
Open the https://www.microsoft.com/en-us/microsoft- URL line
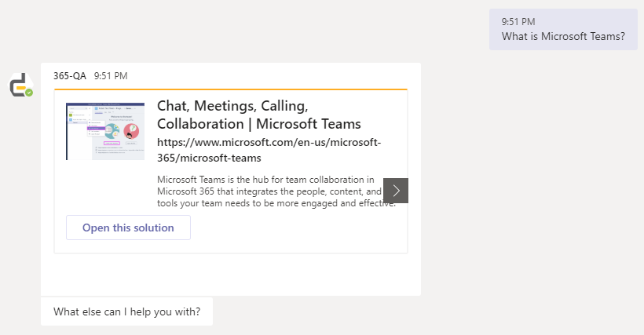pos(269,142)
